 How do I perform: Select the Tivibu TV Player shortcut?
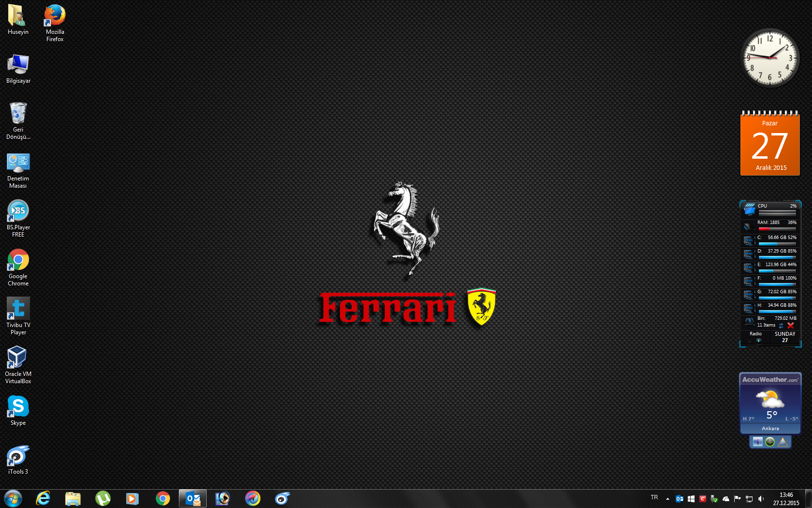[18, 316]
